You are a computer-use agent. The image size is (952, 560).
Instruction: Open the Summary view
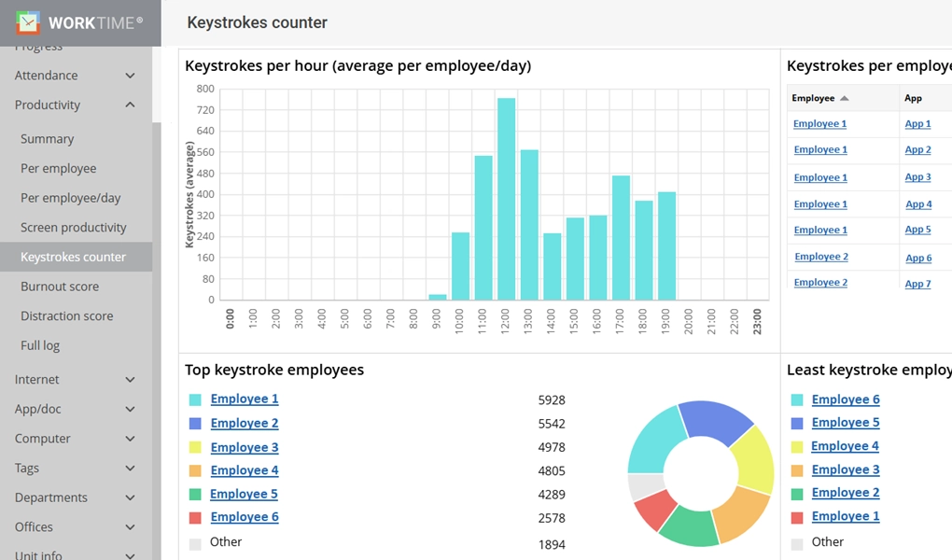pyautogui.click(x=47, y=138)
